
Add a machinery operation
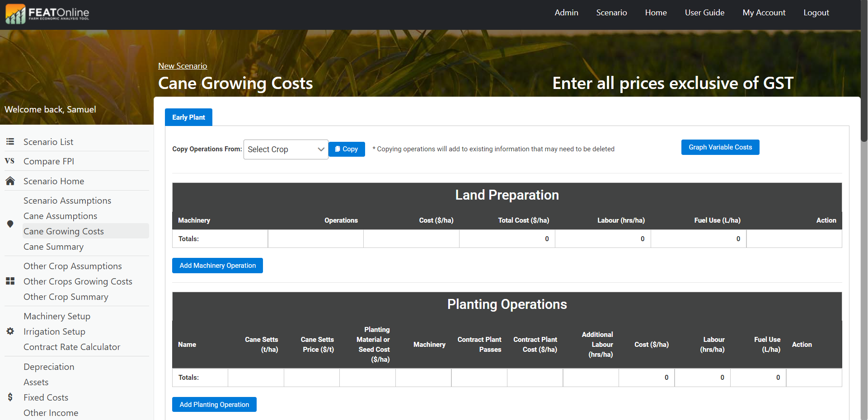pos(217,266)
